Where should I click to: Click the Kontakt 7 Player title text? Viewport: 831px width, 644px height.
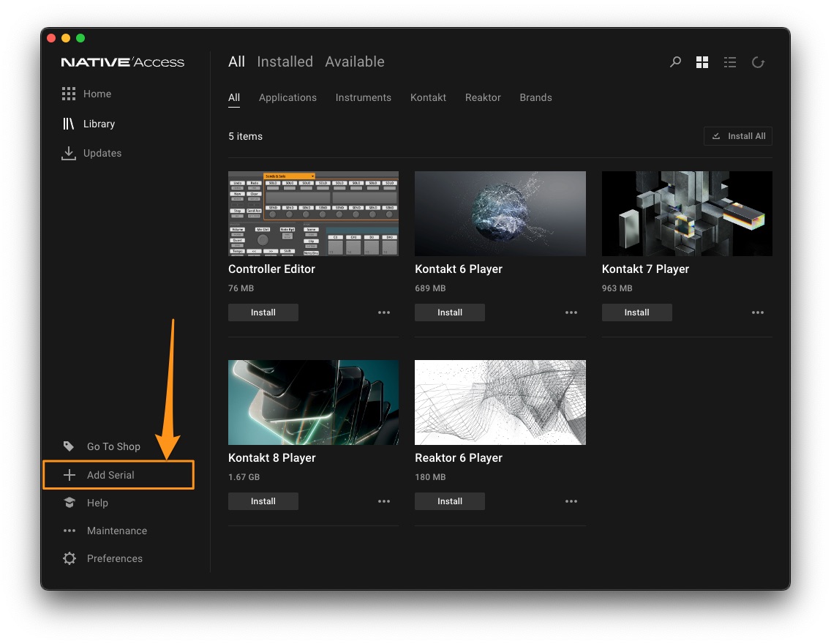coord(645,269)
